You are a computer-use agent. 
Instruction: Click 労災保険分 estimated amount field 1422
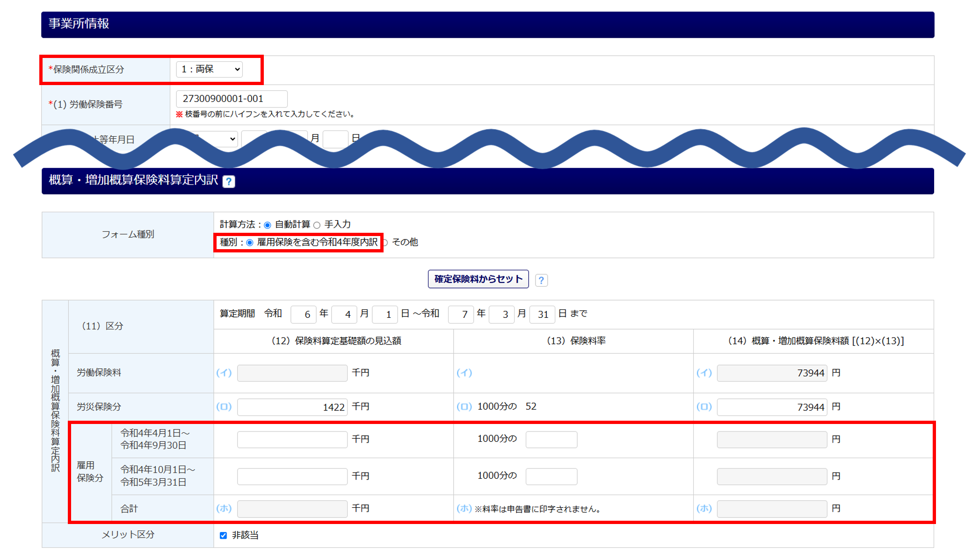(292, 407)
